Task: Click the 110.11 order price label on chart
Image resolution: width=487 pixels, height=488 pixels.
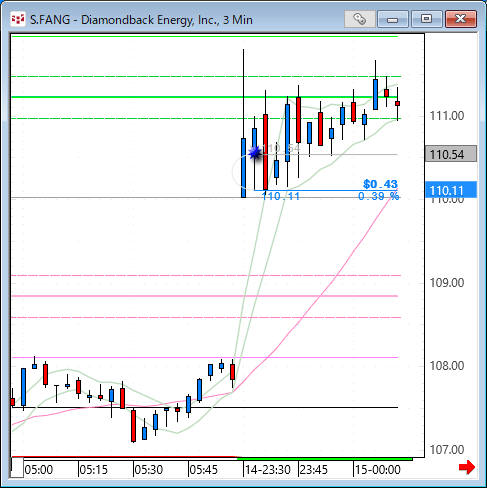Action: pyautogui.click(x=280, y=196)
